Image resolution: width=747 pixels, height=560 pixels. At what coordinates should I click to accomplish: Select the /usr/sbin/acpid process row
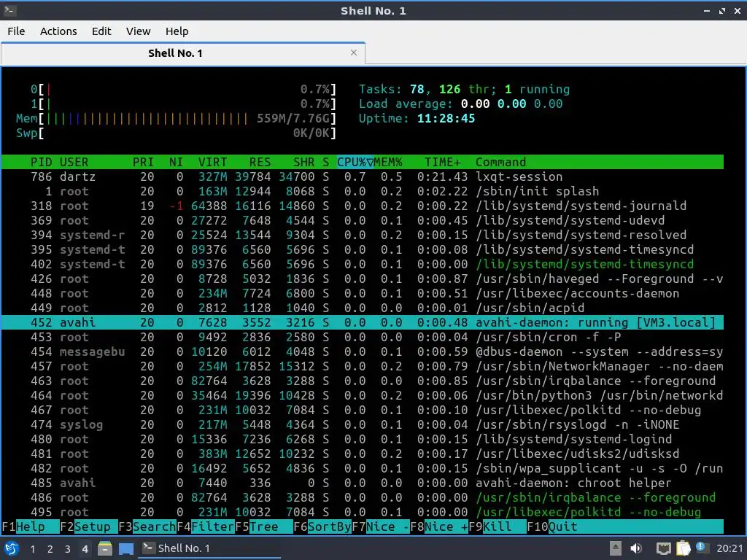point(363,308)
